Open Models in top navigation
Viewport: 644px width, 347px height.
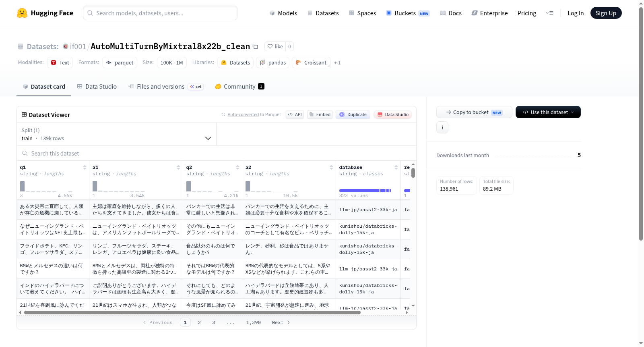[x=283, y=13]
